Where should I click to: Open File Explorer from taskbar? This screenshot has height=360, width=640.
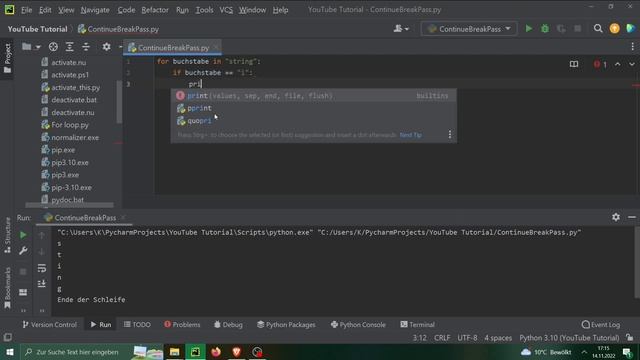pos(174,352)
